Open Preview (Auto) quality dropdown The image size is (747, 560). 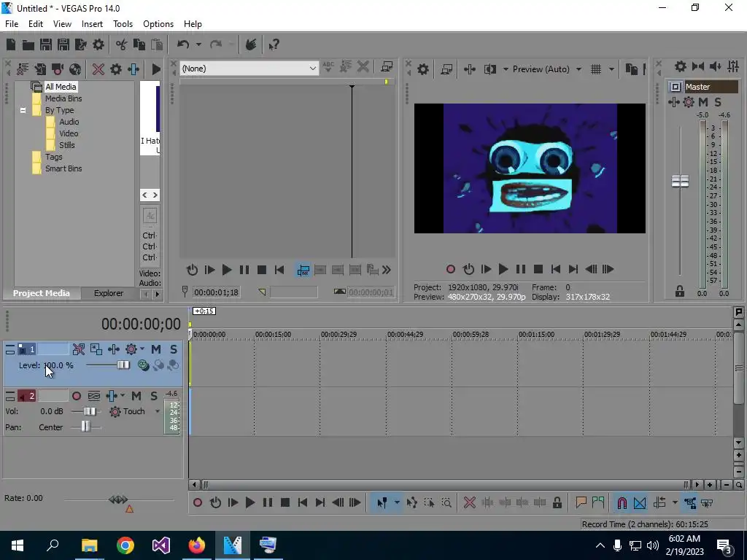pyautogui.click(x=578, y=69)
